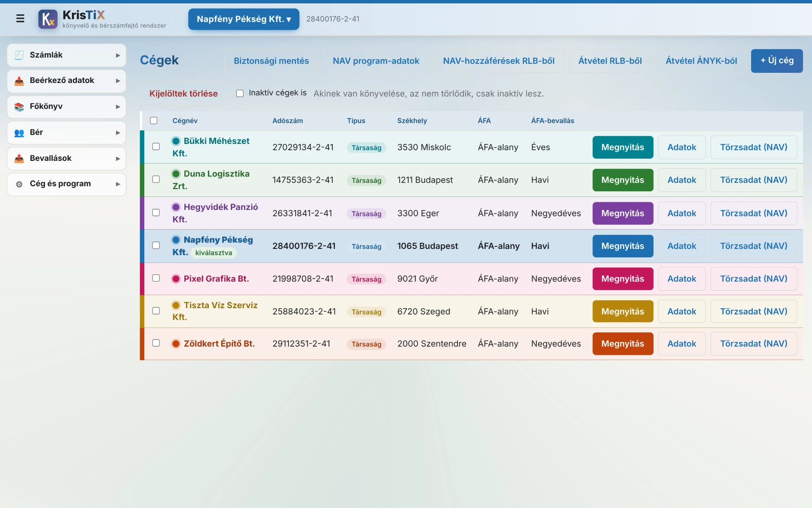
Task: Click the Főkönyv books icon
Action: pos(19,107)
